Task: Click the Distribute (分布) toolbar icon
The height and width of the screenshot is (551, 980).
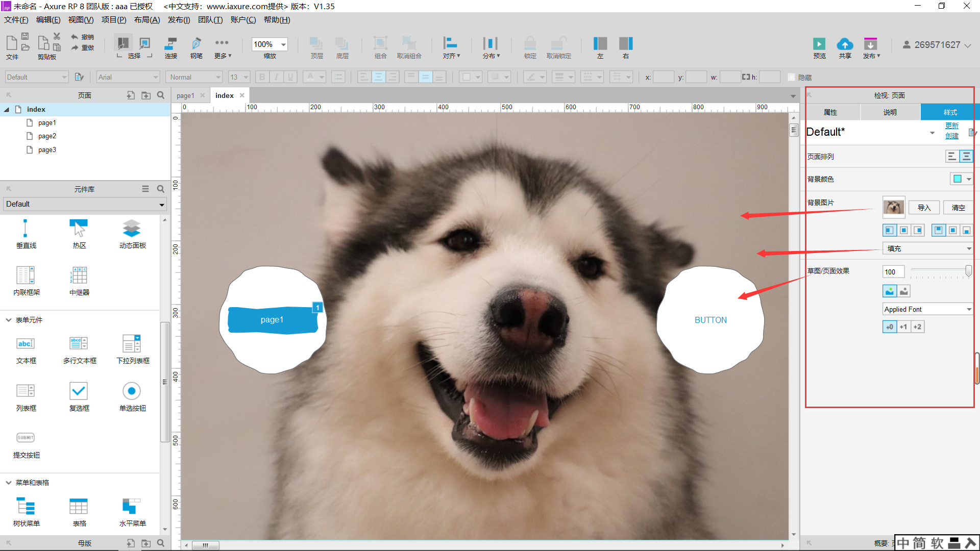Action: click(490, 44)
